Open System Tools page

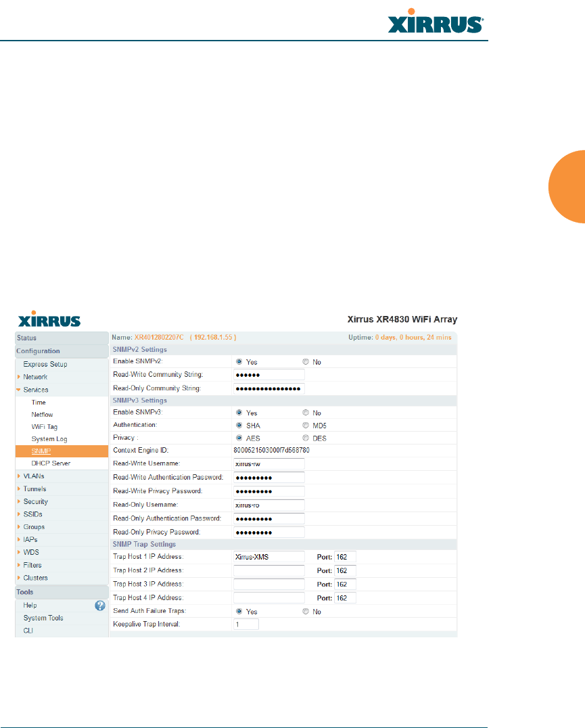tap(43, 618)
